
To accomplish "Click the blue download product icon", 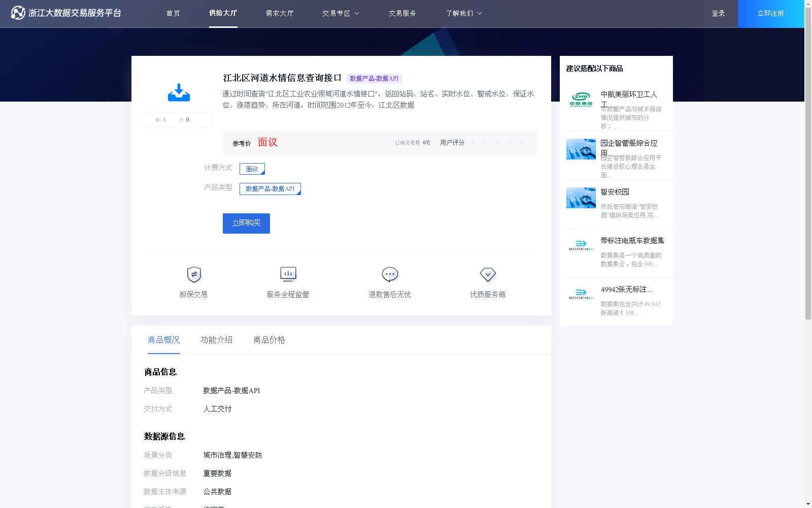I will pos(179,92).
